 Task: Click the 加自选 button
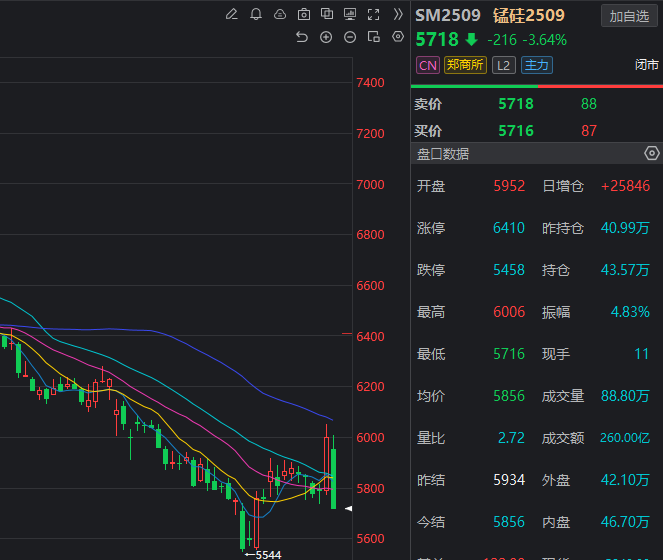(629, 16)
